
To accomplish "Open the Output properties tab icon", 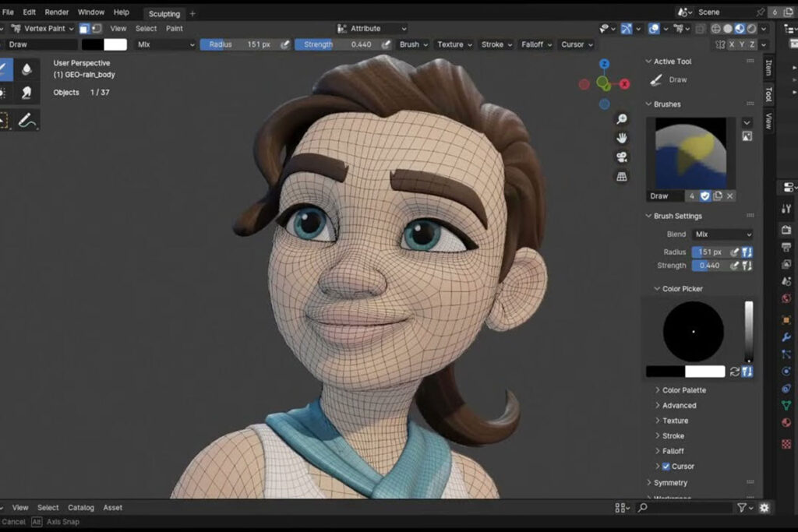I will pyautogui.click(x=786, y=247).
